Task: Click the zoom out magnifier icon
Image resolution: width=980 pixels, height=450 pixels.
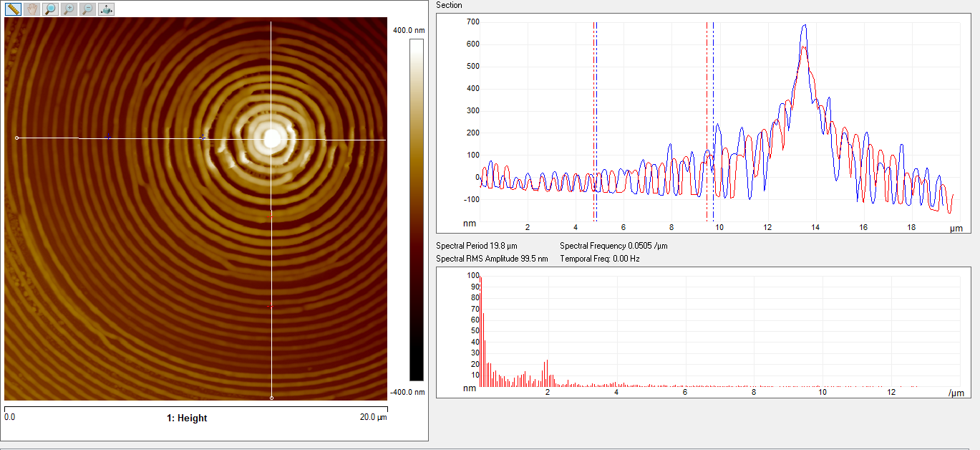Action: (x=87, y=9)
